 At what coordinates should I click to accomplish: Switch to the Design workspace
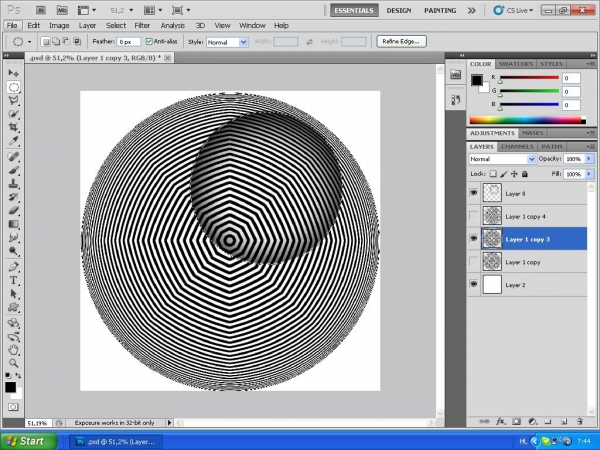[399, 10]
